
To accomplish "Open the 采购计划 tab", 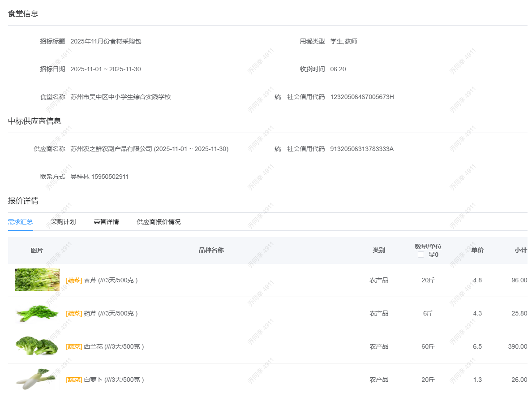I will [x=63, y=222].
